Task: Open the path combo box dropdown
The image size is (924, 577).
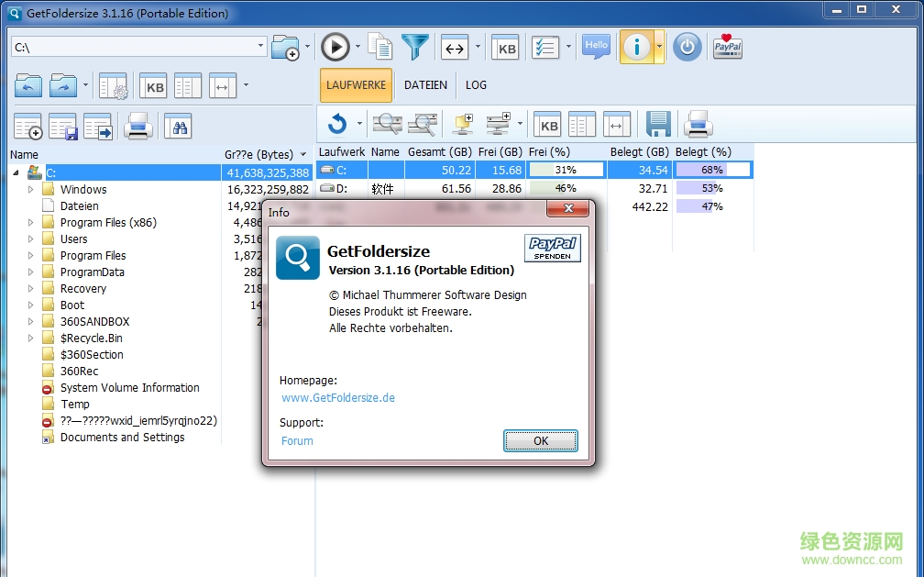Action: [261, 46]
